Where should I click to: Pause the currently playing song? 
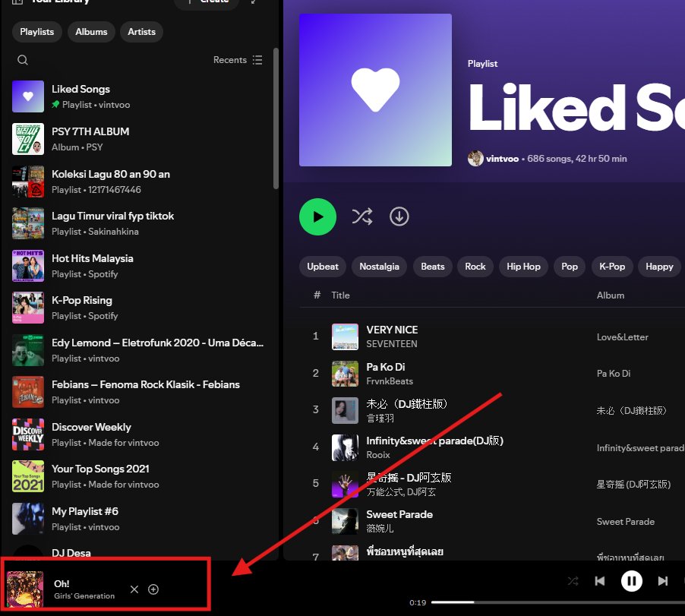coord(632,580)
